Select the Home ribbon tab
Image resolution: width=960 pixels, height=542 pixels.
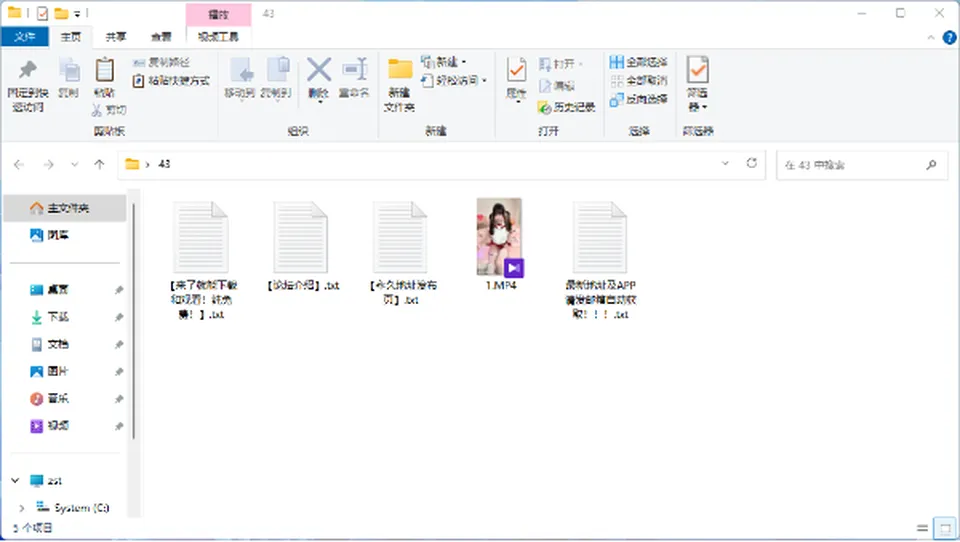[70, 37]
